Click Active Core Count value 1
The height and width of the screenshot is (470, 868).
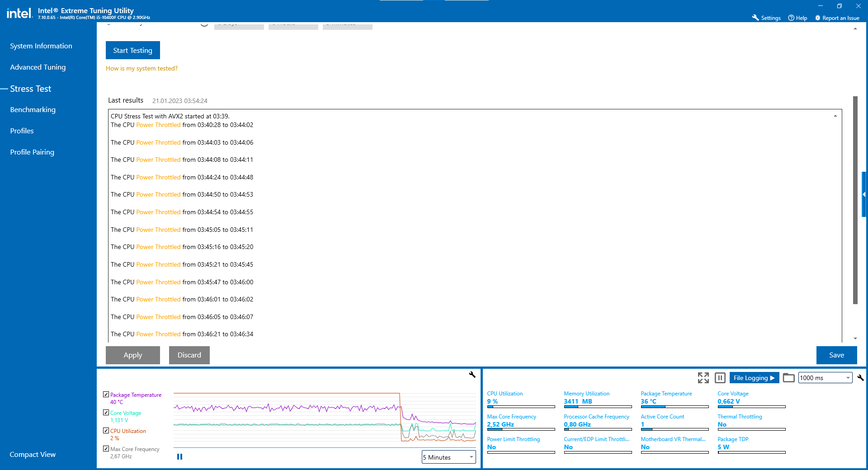pos(642,424)
